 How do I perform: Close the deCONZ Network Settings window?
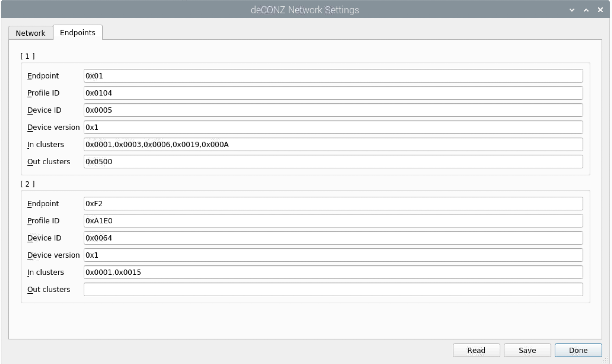[x=601, y=10]
